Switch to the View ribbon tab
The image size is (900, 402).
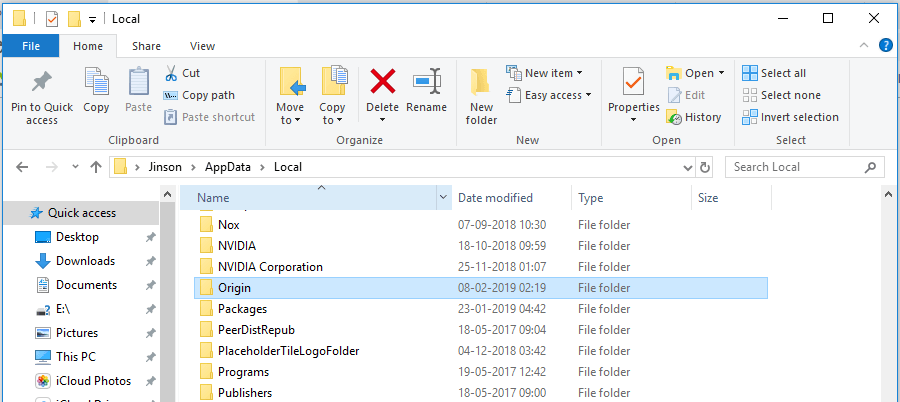pyautogui.click(x=202, y=46)
